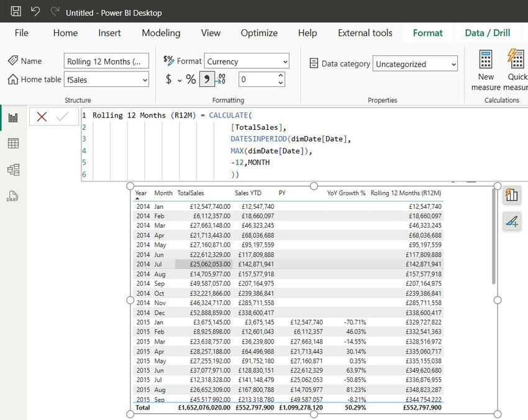
Task: Click the measure Name input field
Action: pos(107,61)
